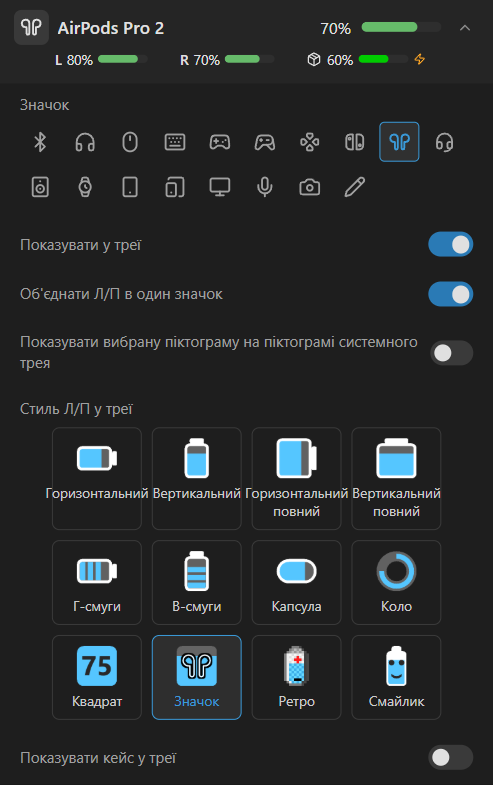Choose the headset with microphone icon
This screenshot has height=785, width=493.
(x=444, y=142)
